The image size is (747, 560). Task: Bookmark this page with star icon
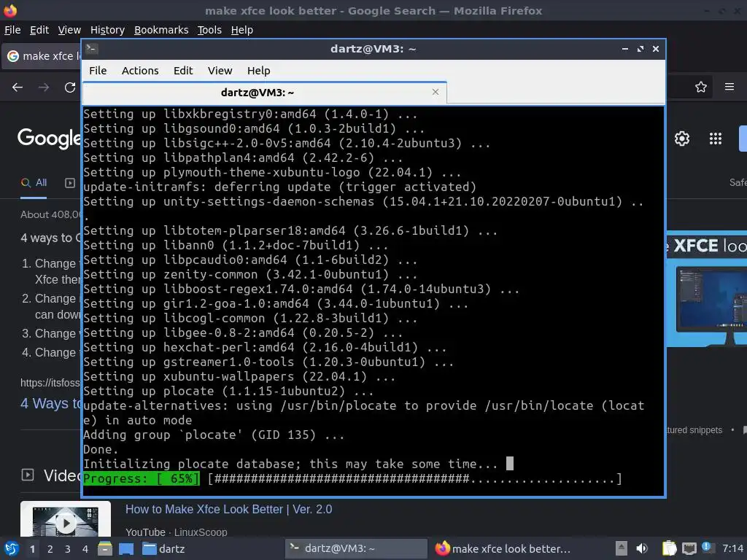(701, 87)
